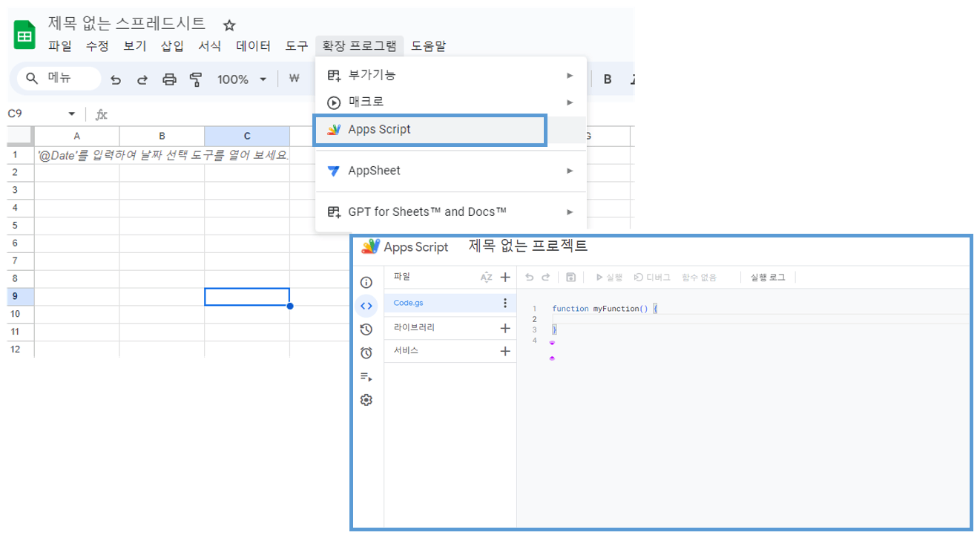
Task: Add a new file with plus icon
Action: pyautogui.click(x=505, y=277)
